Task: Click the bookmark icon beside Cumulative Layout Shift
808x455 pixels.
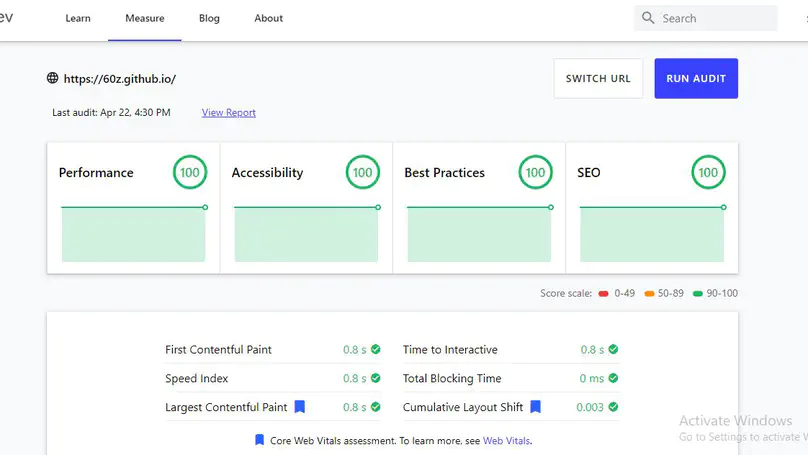Action: pos(535,407)
